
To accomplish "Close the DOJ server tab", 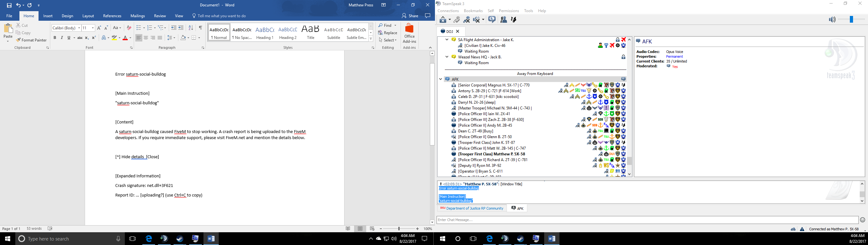I will coord(458,31).
